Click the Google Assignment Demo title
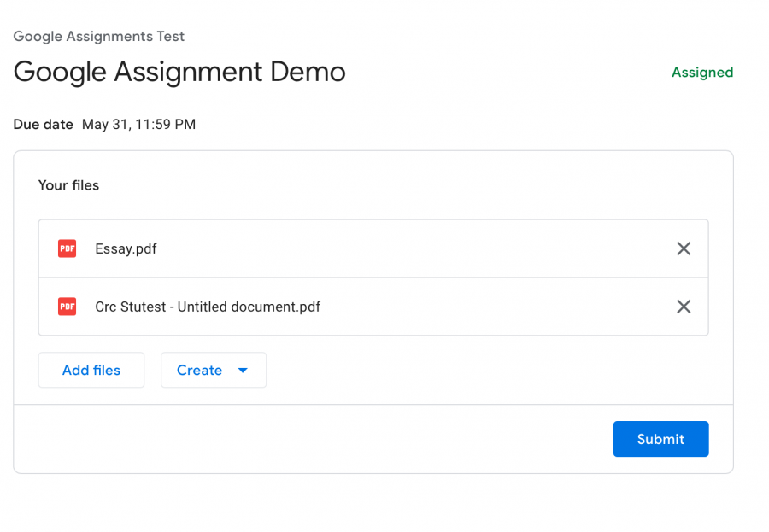 click(179, 72)
